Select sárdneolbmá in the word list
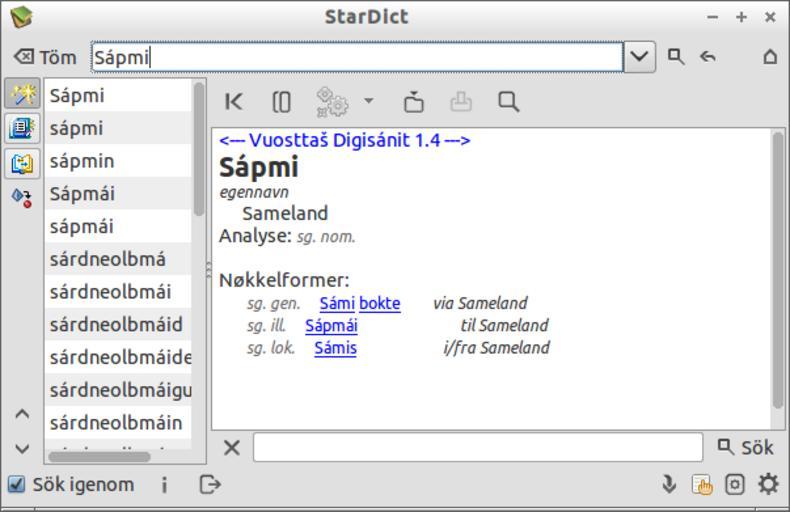The width and height of the screenshot is (790, 512). click(x=108, y=259)
